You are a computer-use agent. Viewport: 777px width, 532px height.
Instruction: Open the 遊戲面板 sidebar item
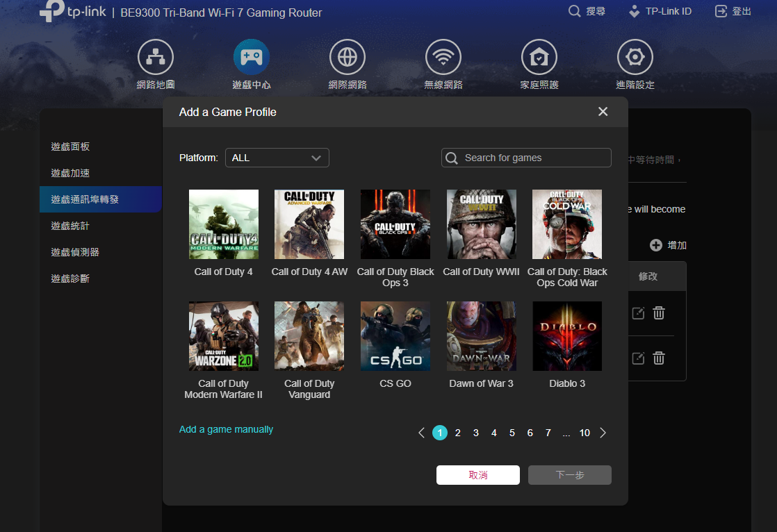point(70,147)
